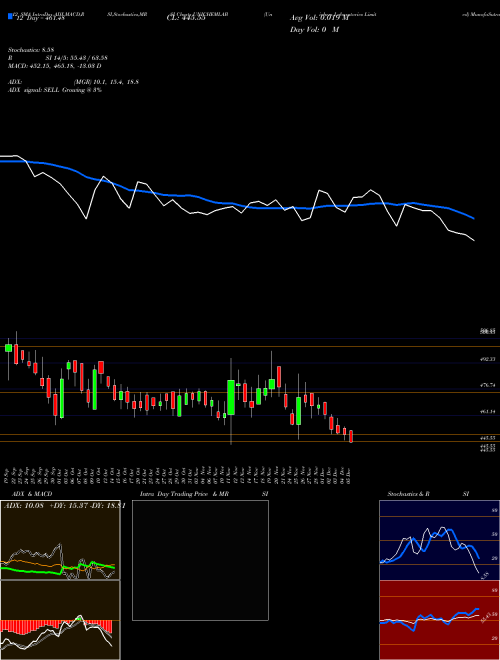This screenshot has height=660, width=500.
Task: Click the tall green candle mid-chart
Action: pos(231,397)
